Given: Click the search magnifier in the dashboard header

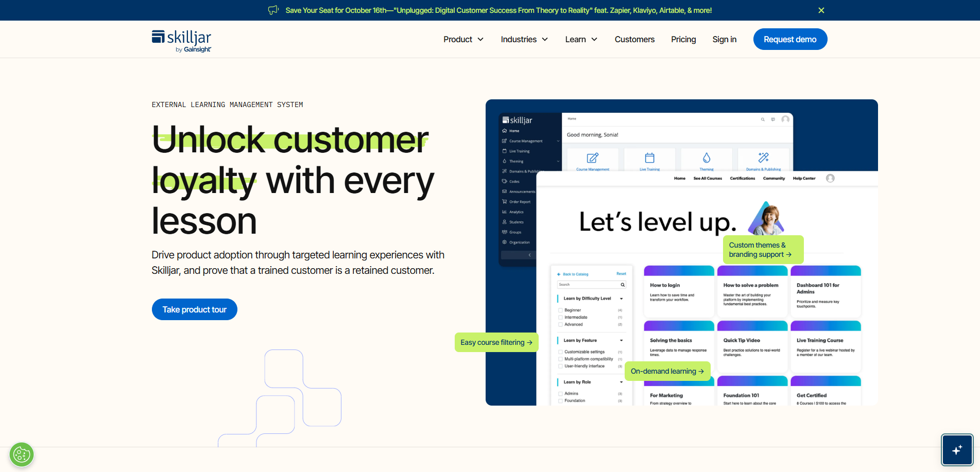Looking at the screenshot, I should (763, 119).
